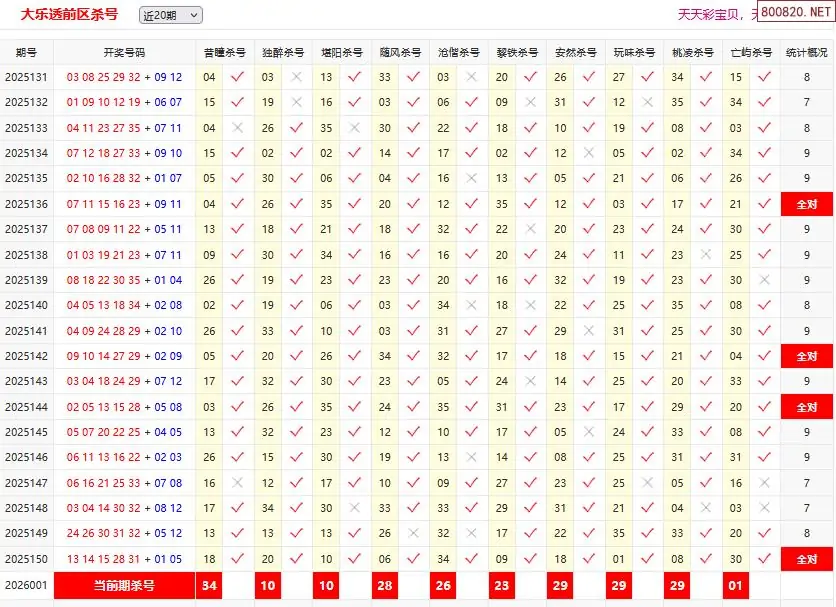Click the check mark for 昔瞳杀号 in 2025150
836x607 pixels.
[x=237, y=559]
